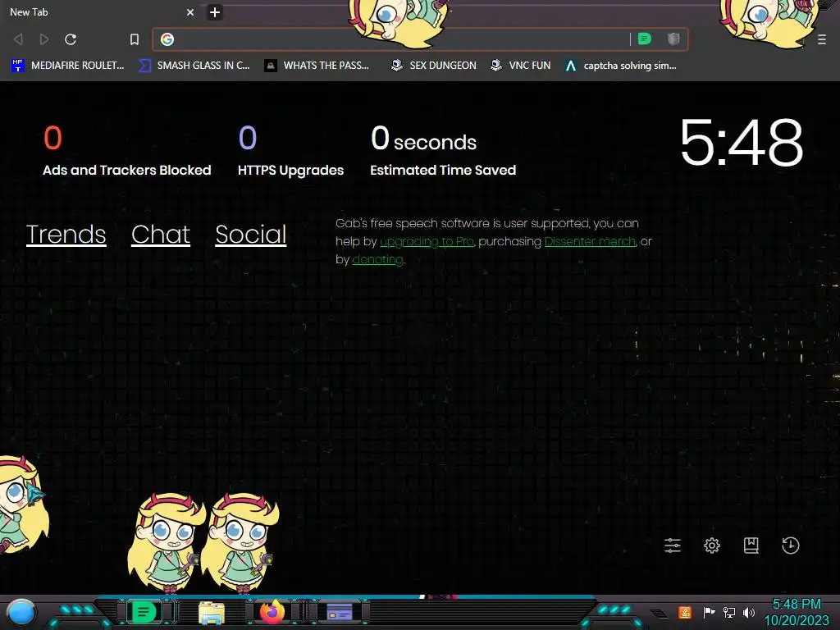Open SMASH GLASS IN C... bookmark
The width and height of the screenshot is (840, 630).
click(x=194, y=66)
